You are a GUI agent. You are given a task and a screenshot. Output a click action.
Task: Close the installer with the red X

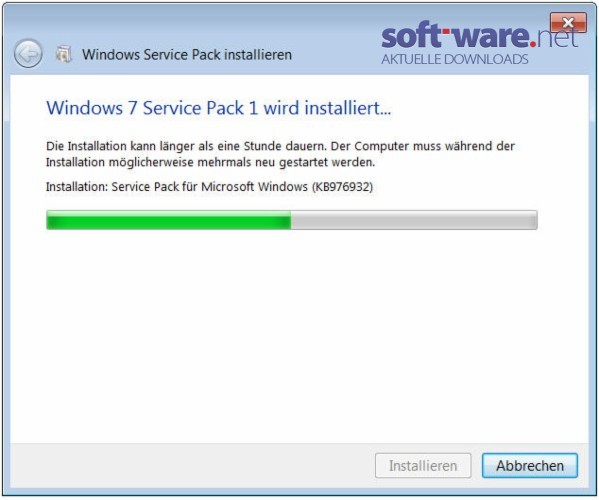(568, 23)
